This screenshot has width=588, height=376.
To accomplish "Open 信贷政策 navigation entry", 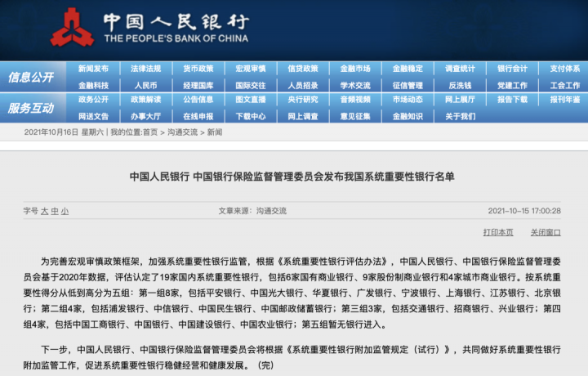I will pyautogui.click(x=303, y=69).
